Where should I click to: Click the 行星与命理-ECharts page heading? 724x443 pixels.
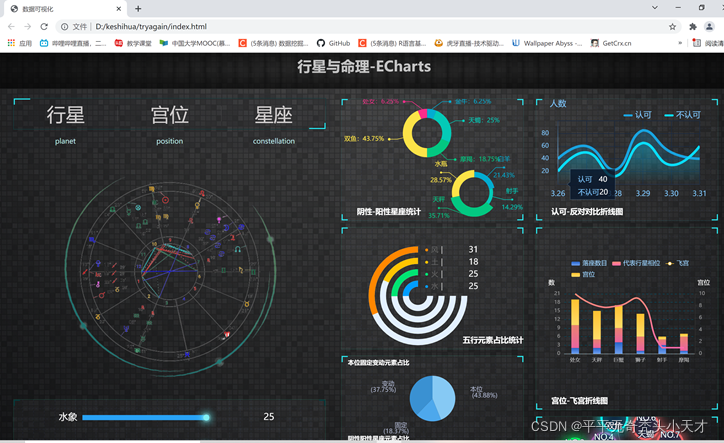coord(364,67)
